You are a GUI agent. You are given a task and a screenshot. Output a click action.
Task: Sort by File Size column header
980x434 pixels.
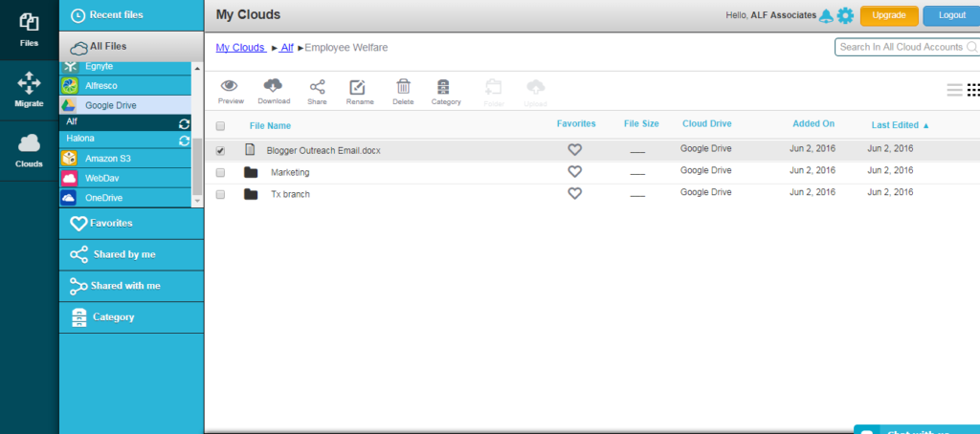tap(641, 123)
